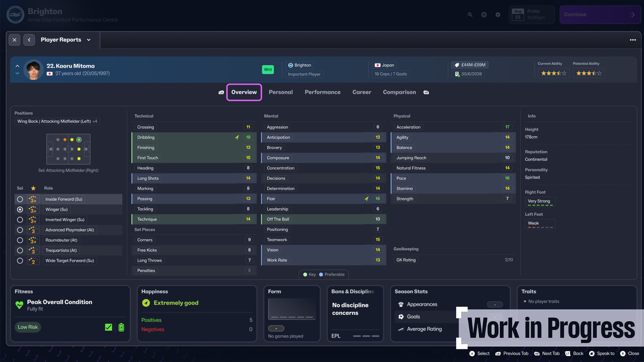The width and height of the screenshot is (644, 362).
Task: Click the Low Risk injury badge
Action: pyautogui.click(x=28, y=327)
